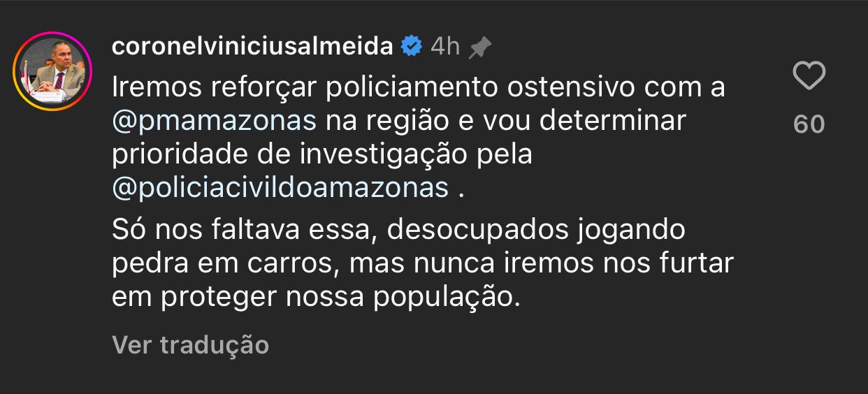Click the pin icon beside the timestamp
This screenshot has height=394, width=868.
480,48
